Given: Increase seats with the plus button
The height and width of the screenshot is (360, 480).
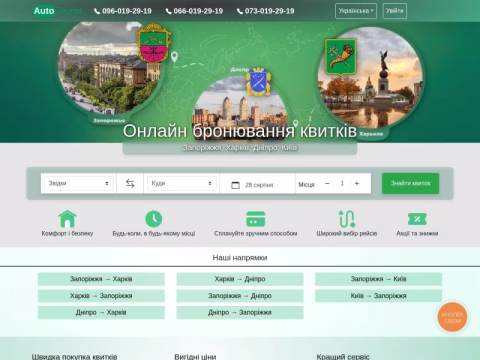Looking at the screenshot, I should point(357,184).
